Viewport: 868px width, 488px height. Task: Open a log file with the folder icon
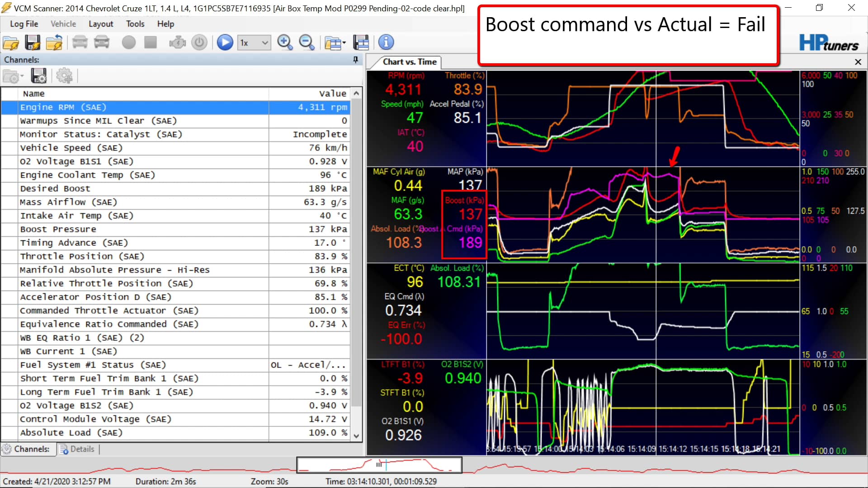[x=11, y=42]
